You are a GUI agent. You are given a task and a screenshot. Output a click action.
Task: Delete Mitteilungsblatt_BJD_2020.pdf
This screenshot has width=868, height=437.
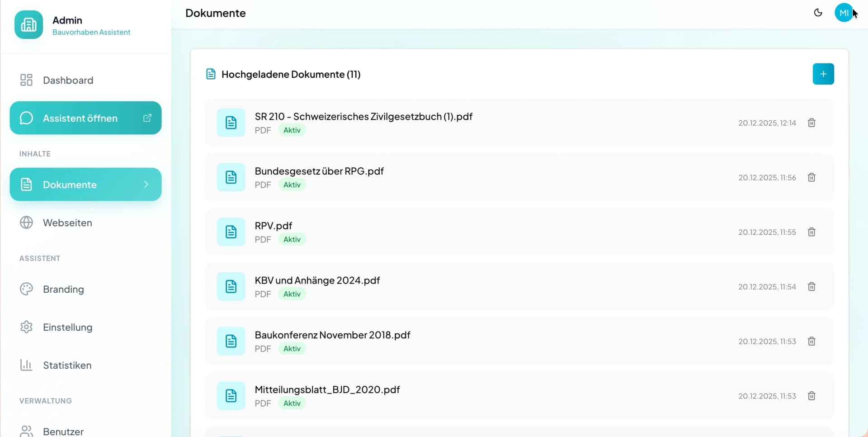811,396
